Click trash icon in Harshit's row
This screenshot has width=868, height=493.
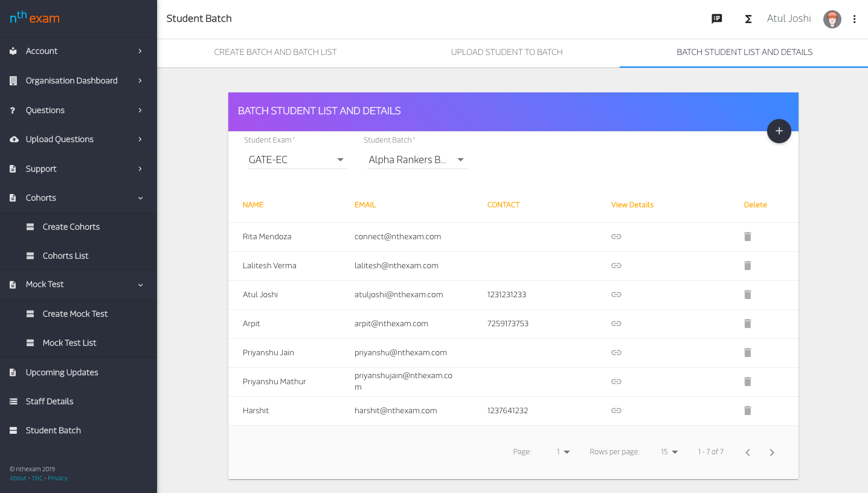tap(747, 411)
